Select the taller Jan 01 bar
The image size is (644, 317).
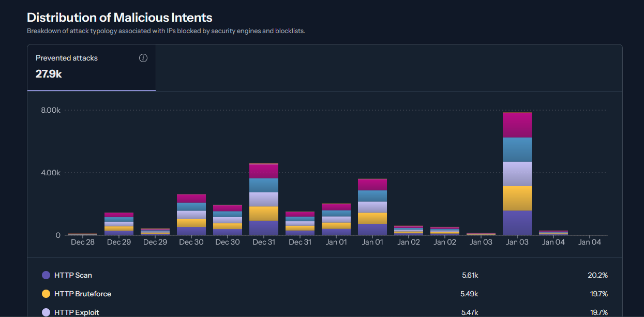372,207
